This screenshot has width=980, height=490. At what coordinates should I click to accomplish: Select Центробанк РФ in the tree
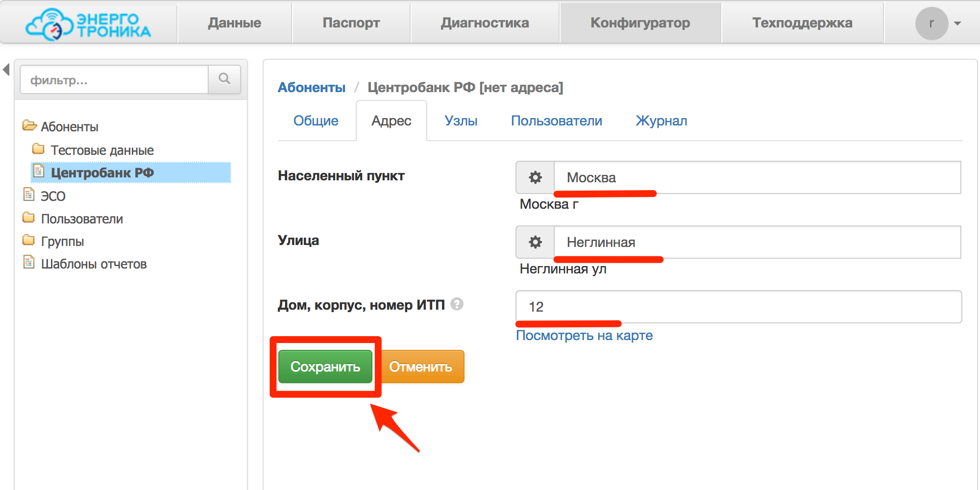pos(102,172)
